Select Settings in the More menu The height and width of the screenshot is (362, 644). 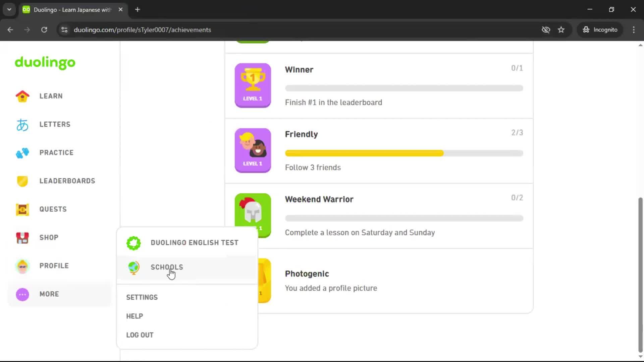pyautogui.click(x=142, y=297)
